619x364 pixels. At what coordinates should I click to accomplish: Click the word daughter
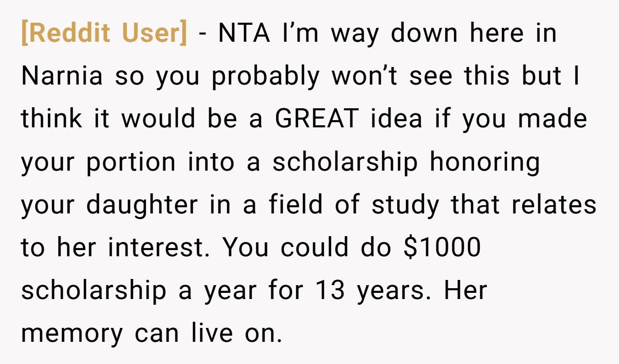pyautogui.click(x=142, y=205)
